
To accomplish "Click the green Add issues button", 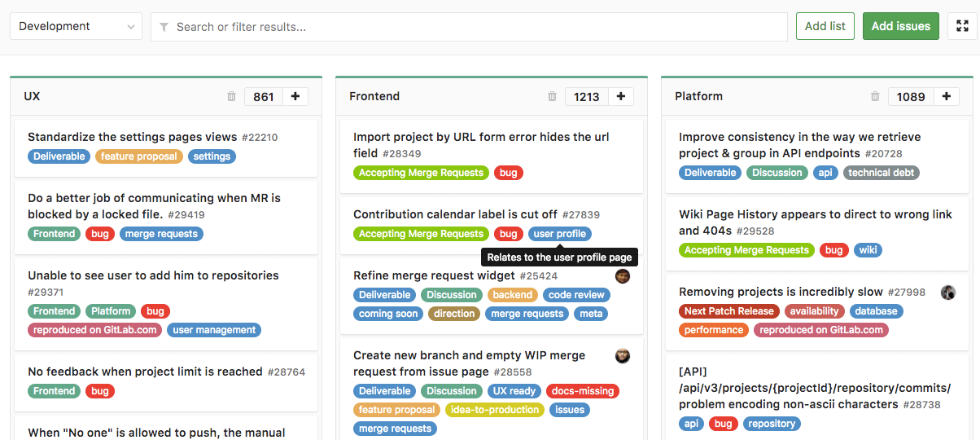I will pyautogui.click(x=900, y=26).
